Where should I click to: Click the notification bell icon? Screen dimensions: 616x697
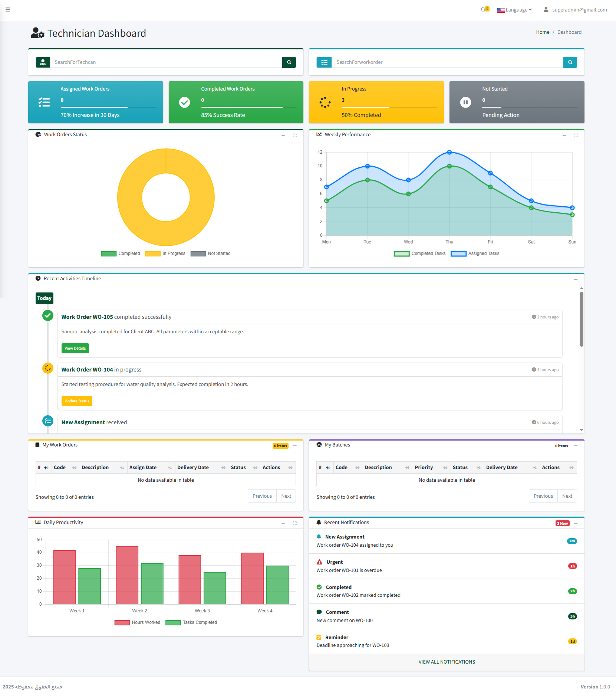pyautogui.click(x=483, y=10)
